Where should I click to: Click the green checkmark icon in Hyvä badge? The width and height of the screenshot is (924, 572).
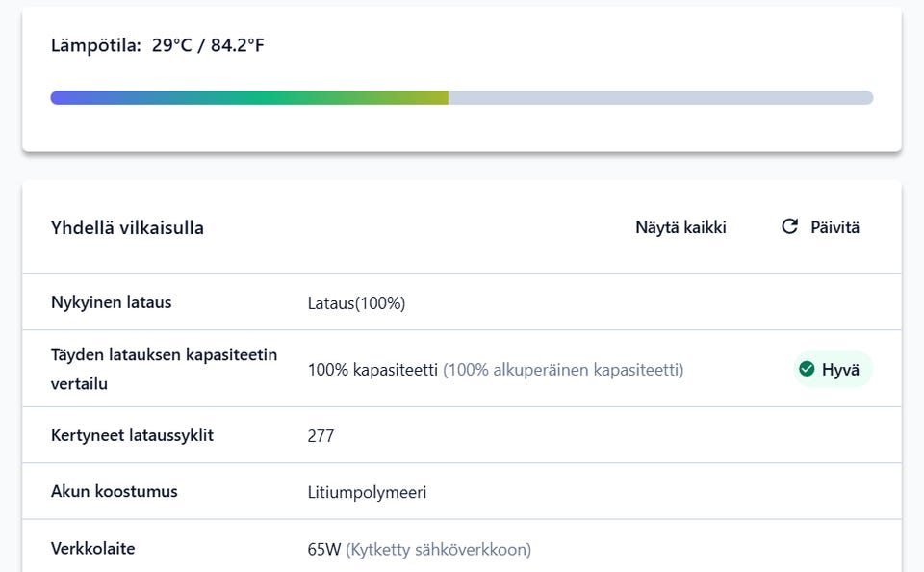point(807,369)
